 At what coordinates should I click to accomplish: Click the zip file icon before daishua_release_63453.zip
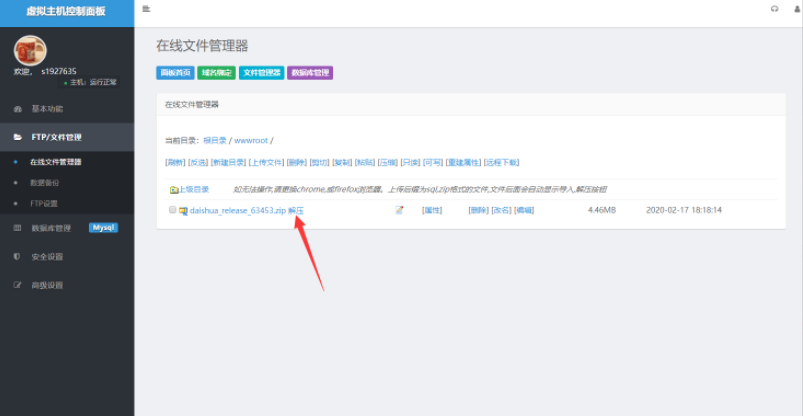[183, 211]
